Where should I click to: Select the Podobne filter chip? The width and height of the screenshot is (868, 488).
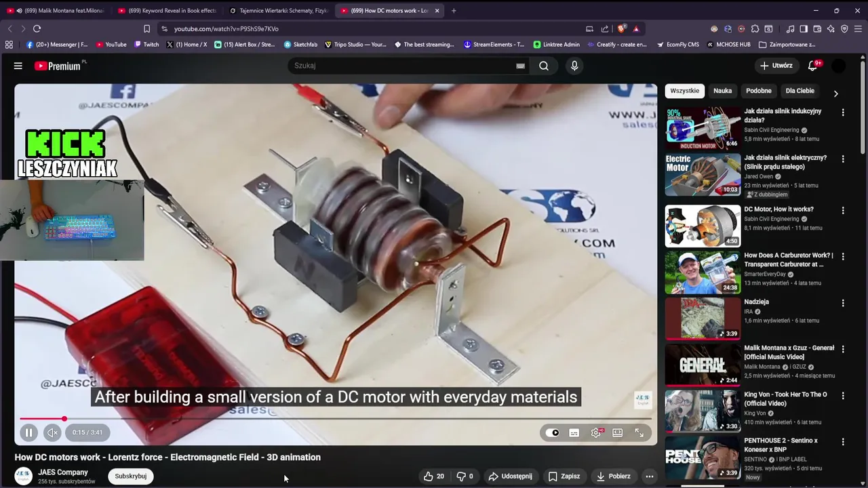coord(759,91)
